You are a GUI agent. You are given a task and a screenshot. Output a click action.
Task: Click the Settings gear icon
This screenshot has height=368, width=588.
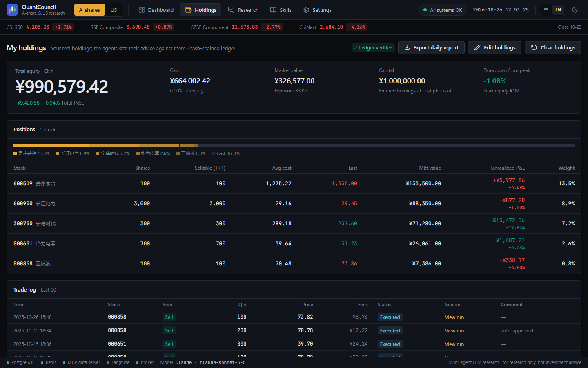[x=306, y=10]
